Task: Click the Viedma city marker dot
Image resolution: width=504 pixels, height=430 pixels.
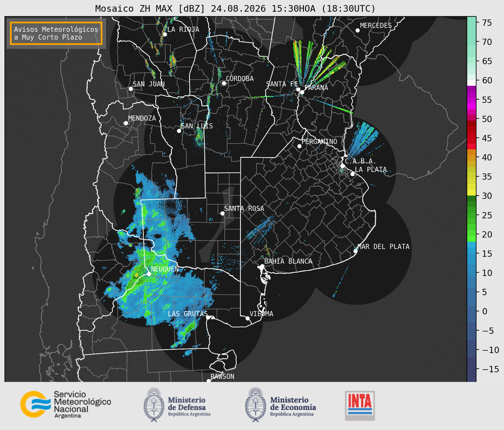Action: [x=248, y=318]
